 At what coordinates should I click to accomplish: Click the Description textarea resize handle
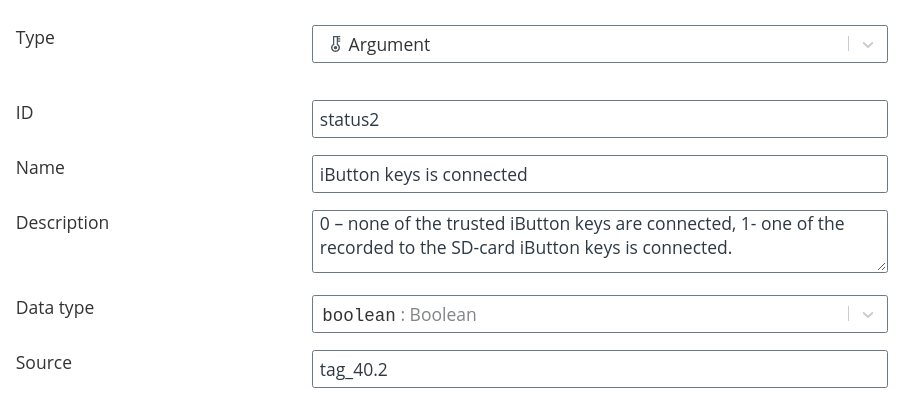tap(882, 266)
